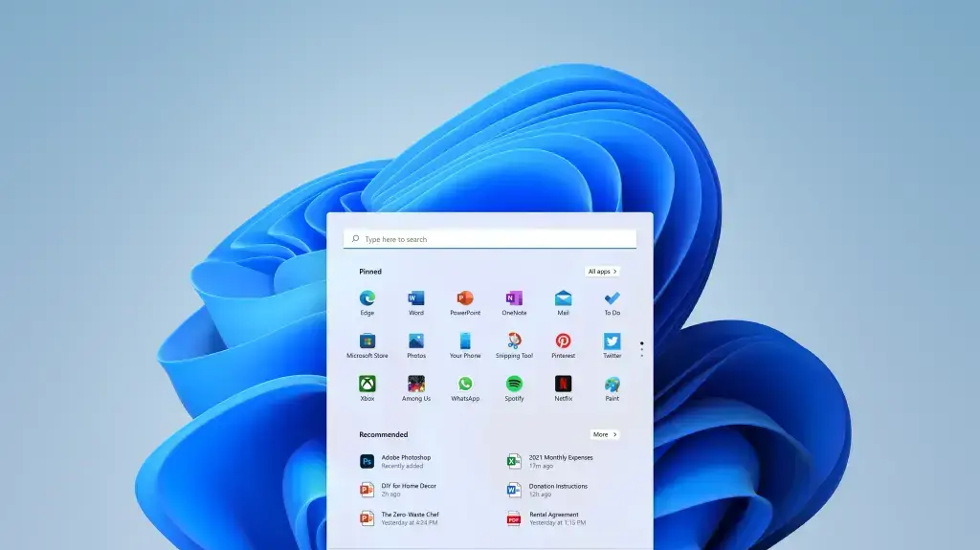The image size is (980, 550).
Task: Open WhatsApp pinned app
Action: 465,388
